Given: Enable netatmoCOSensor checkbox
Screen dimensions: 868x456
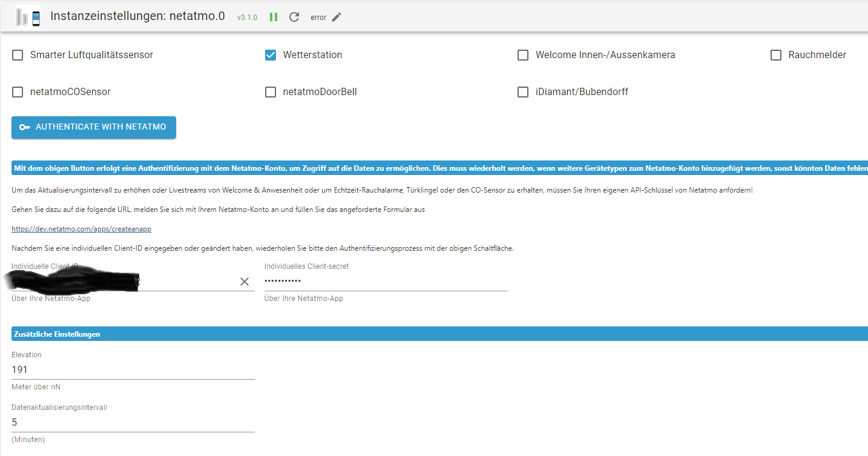Looking at the screenshot, I should pyautogui.click(x=18, y=92).
